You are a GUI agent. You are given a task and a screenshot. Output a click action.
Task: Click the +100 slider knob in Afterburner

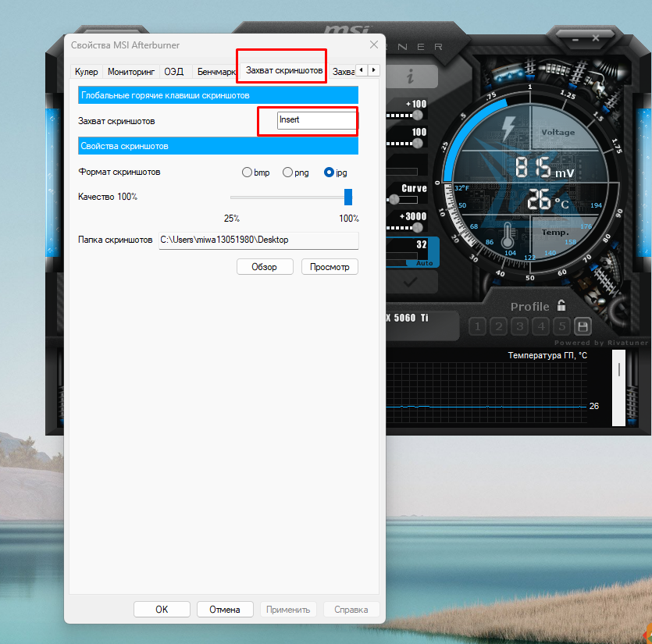point(417,116)
